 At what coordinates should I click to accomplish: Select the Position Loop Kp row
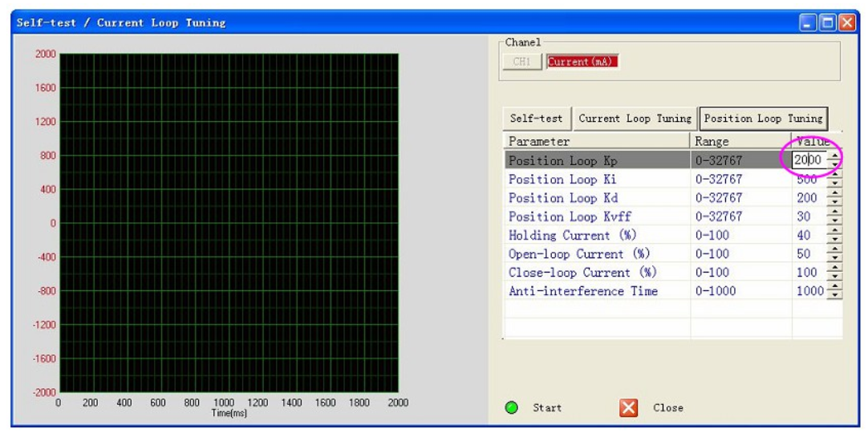(x=673, y=160)
